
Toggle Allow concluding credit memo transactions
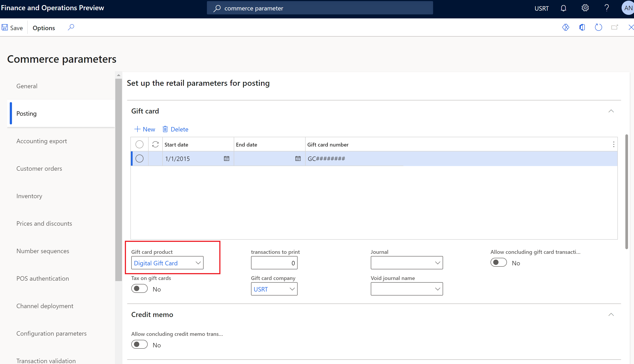139,344
